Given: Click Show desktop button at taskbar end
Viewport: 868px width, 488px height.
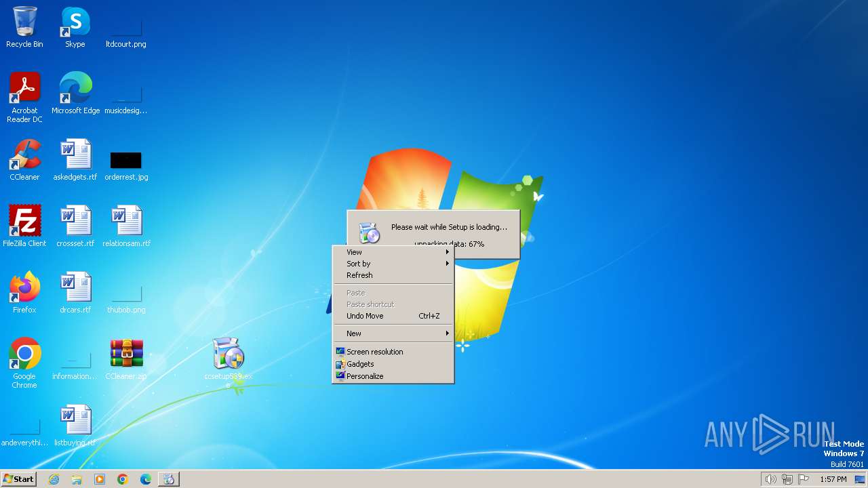Looking at the screenshot, I should click(x=861, y=479).
